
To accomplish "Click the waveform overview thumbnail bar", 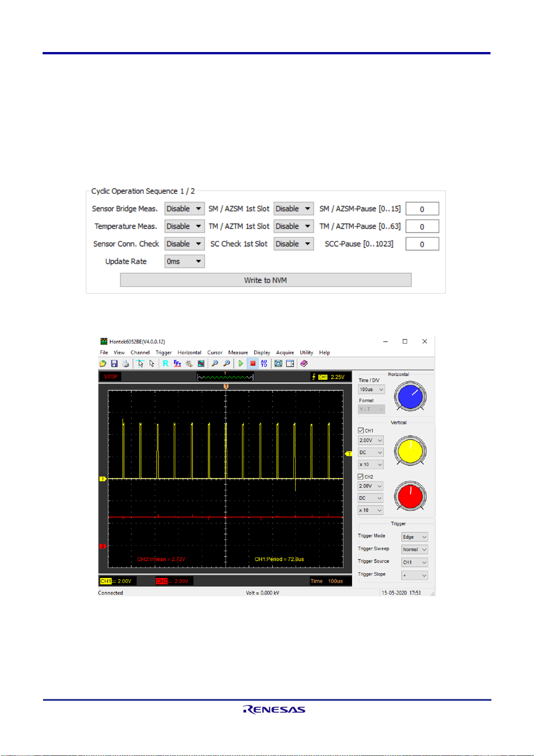I will [226, 377].
